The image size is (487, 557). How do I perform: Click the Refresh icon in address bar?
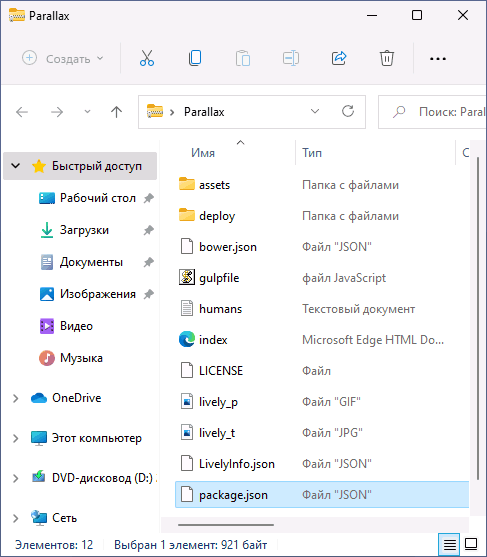coord(348,112)
